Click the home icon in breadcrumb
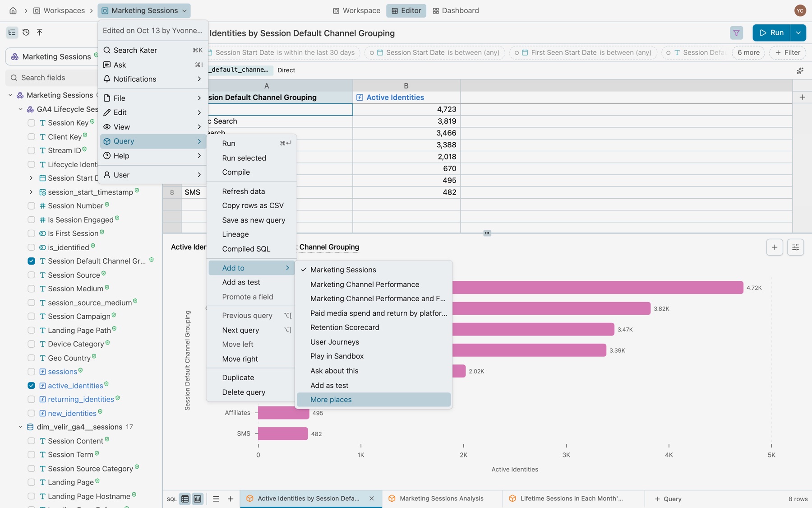Viewport: 812px width, 508px height. click(13, 10)
